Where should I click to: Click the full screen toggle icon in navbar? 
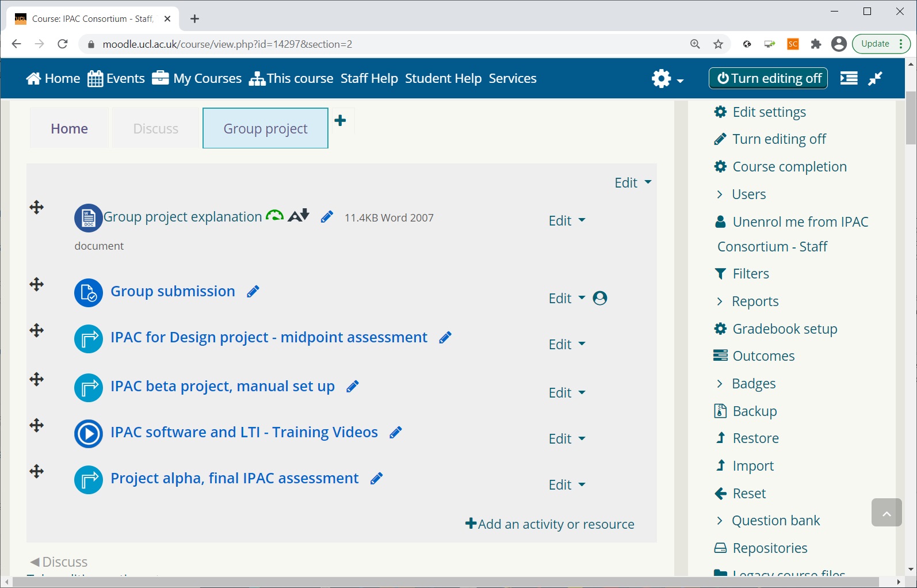coord(876,78)
